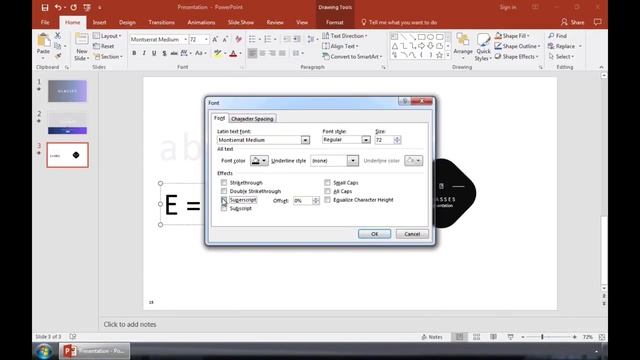Open Font style dropdown in dialog
The image size is (640, 360).
(x=366, y=140)
